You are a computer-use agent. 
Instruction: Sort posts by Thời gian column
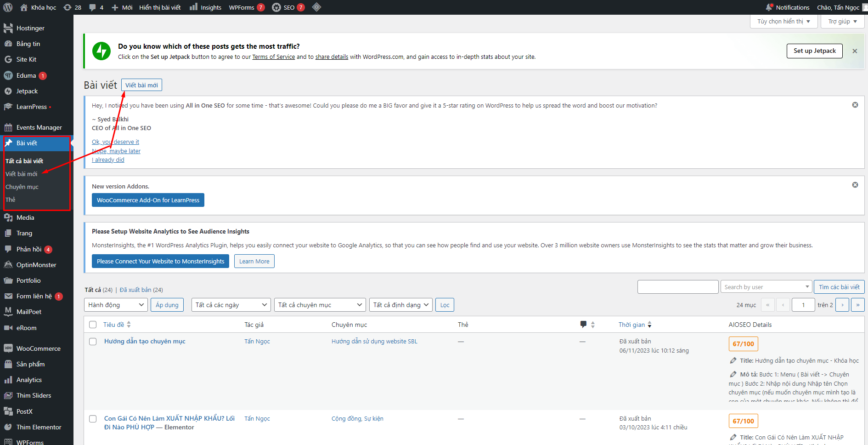(635, 325)
